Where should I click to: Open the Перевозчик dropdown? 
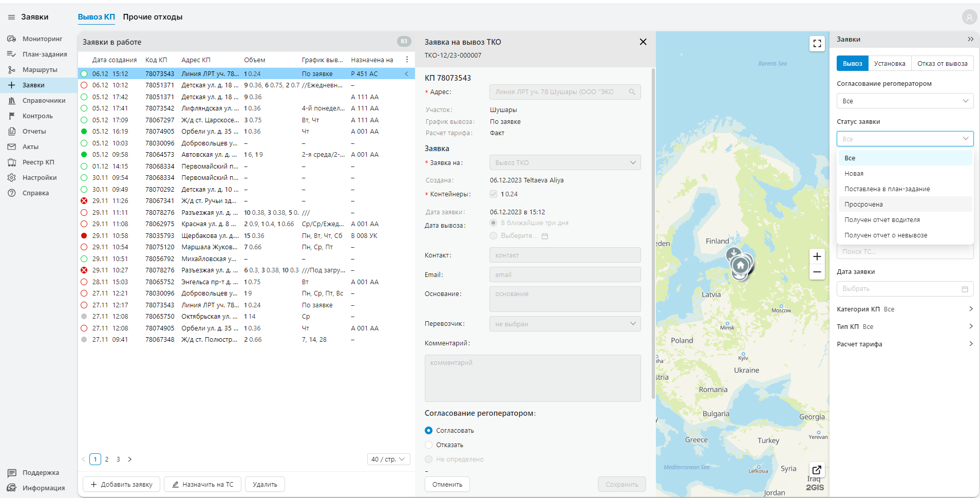click(564, 324)
